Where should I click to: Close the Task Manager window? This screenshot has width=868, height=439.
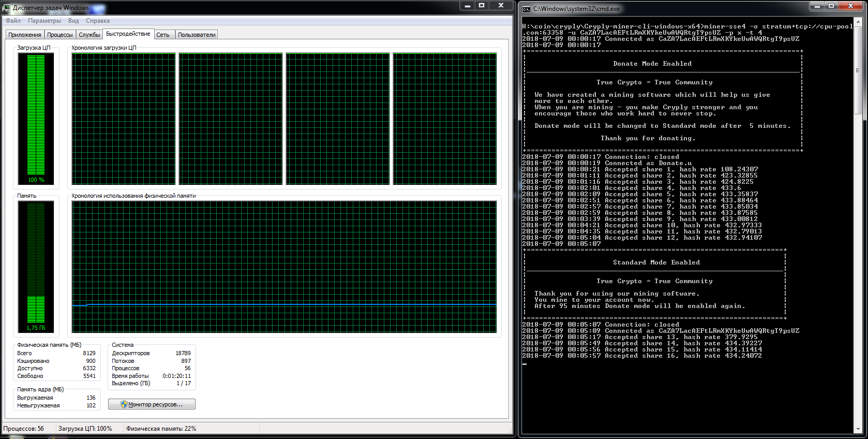(x=501, y=6)
